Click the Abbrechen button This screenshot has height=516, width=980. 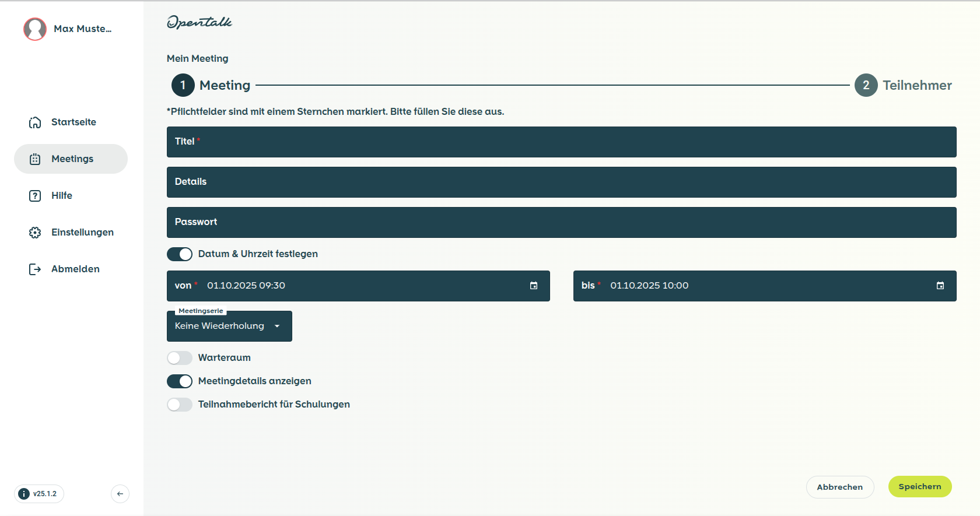tap(839, 487)
